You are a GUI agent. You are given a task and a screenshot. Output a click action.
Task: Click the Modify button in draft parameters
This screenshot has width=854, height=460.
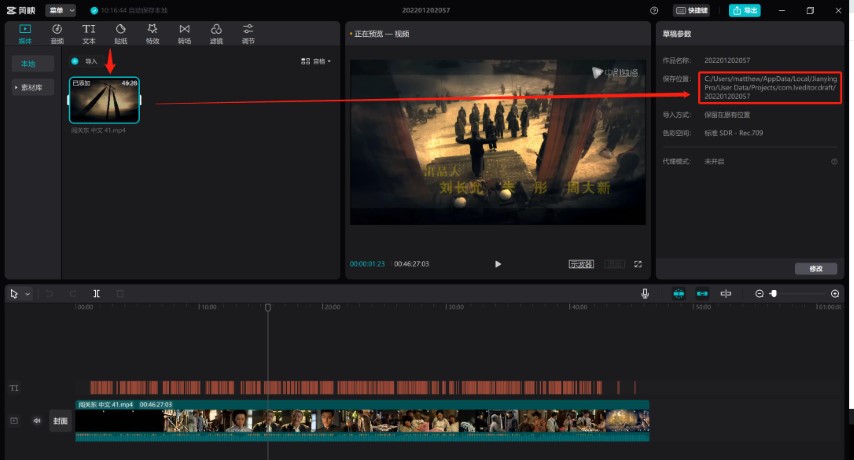click(x=816, y=269)
